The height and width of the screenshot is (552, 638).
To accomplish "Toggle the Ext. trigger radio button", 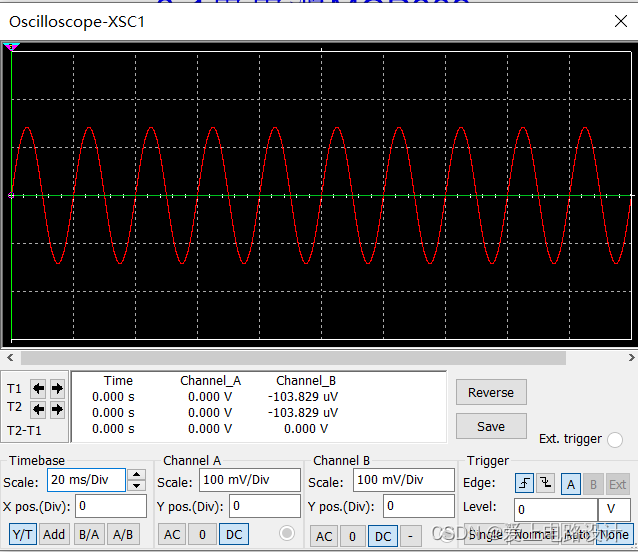I will pyautogui.click(x=614, y=440).
